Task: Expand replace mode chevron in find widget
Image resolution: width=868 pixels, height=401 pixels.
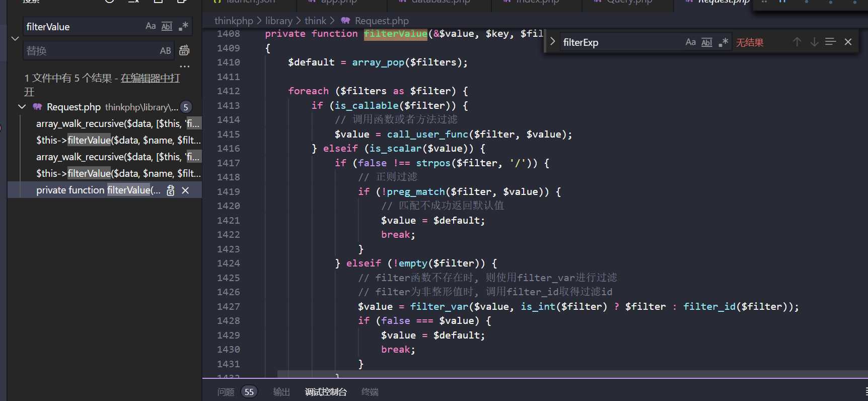Action: 552,42
